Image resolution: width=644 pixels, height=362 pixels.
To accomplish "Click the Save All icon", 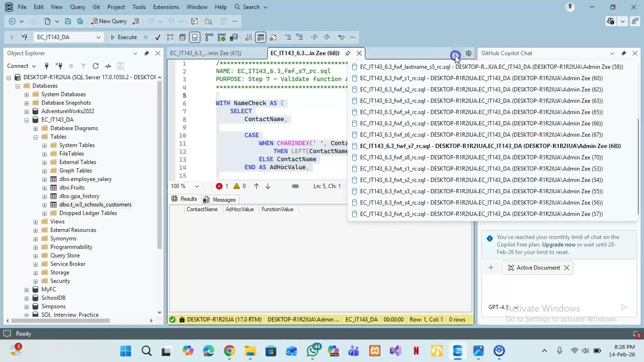I will (80, 21).
